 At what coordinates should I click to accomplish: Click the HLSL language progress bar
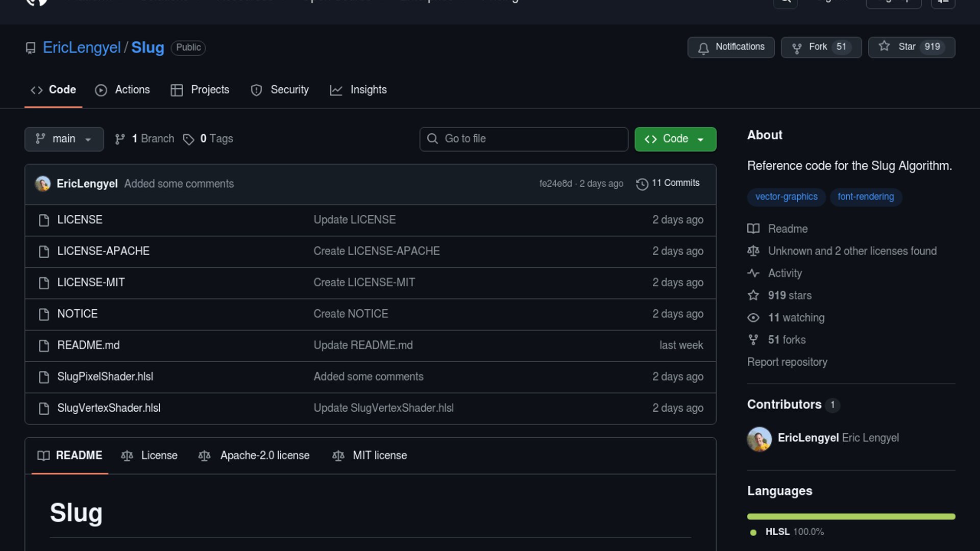(851, 517)
